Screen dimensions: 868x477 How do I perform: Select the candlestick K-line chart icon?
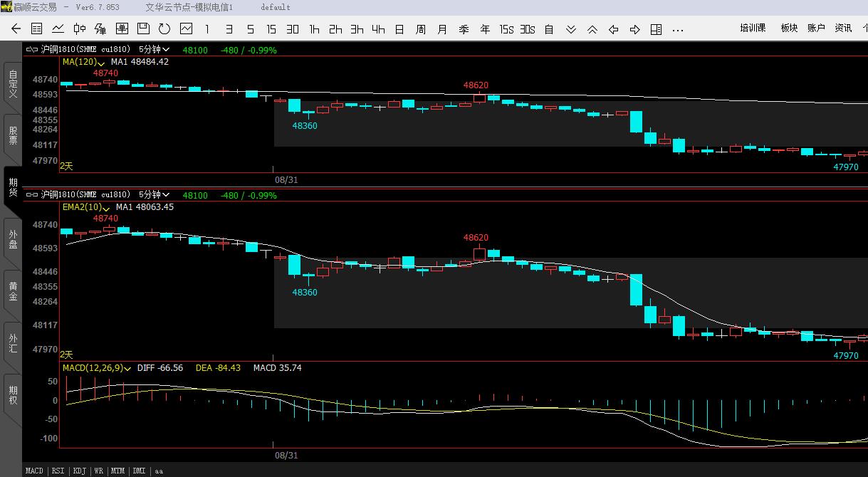(x=79, y=29)
